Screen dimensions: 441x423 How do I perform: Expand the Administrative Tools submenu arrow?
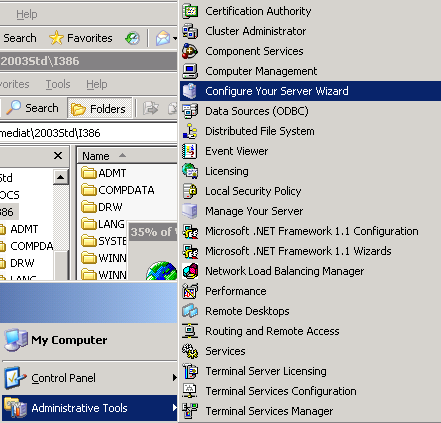click(x=174, y=408)
